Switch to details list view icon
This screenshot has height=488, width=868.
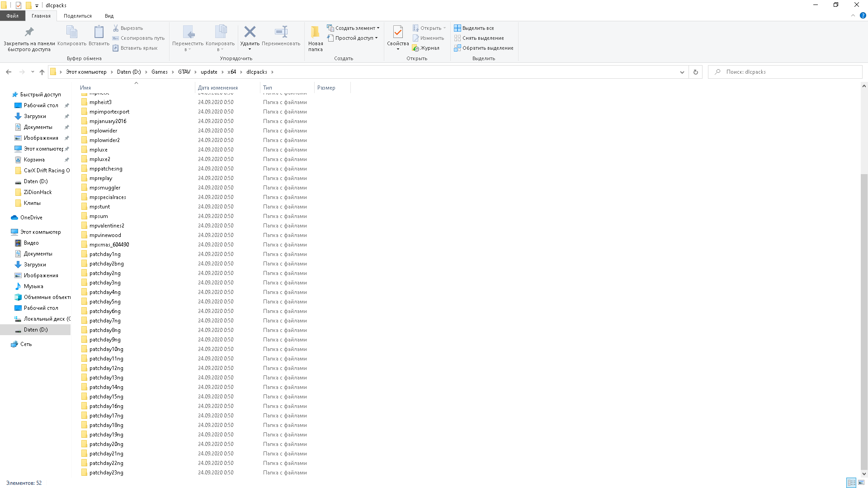pyautogui.click(x=851, y=483)
